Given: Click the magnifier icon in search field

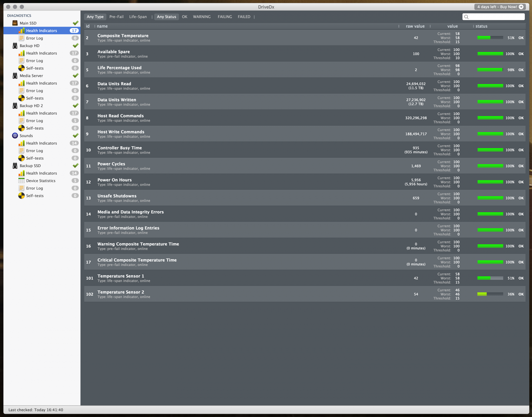Looking at the screenshot, I should tap(466, 17).
